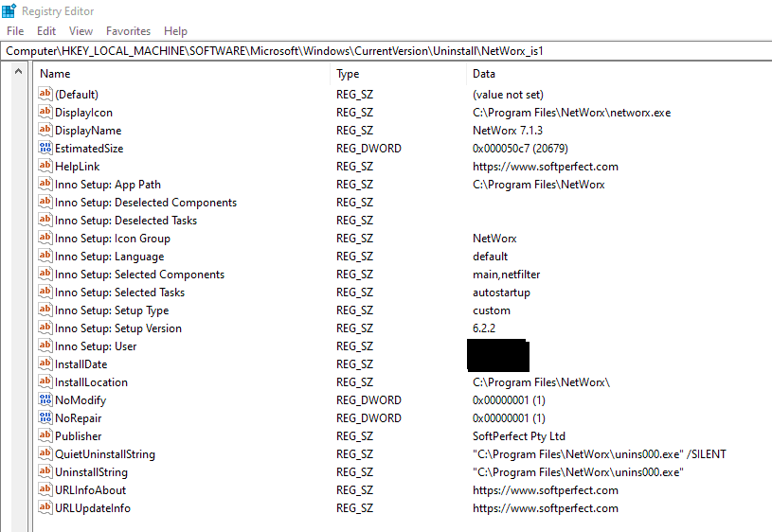The height and width of the screenshot is (532, 772).
Task: Click the UninstallString value name
Action: 91,472
